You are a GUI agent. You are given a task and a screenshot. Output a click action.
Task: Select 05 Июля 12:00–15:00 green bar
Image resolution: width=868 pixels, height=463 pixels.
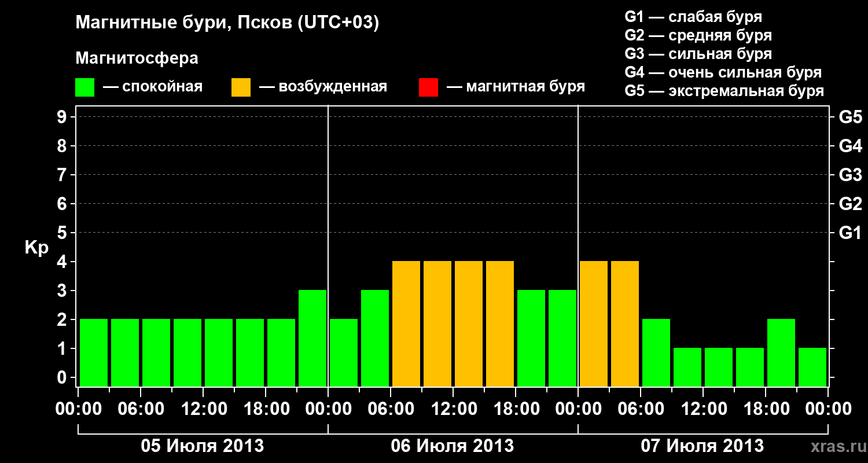tap(219, 352)
